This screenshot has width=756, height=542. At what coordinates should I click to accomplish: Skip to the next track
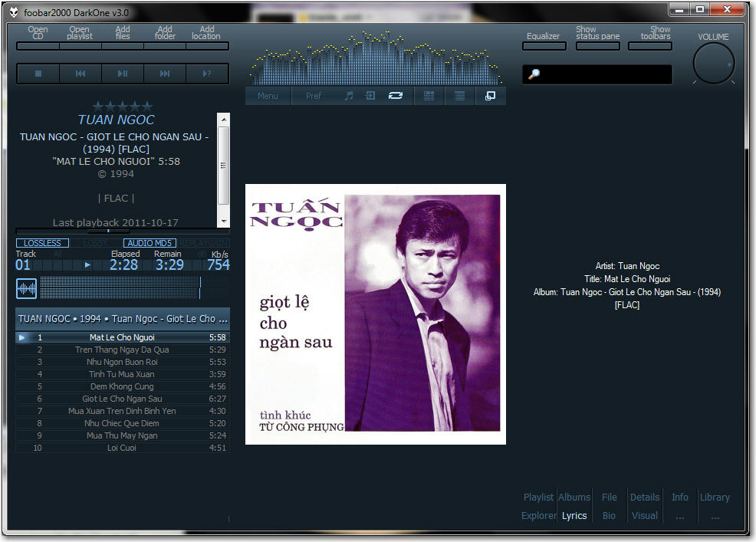pos(165,74)
